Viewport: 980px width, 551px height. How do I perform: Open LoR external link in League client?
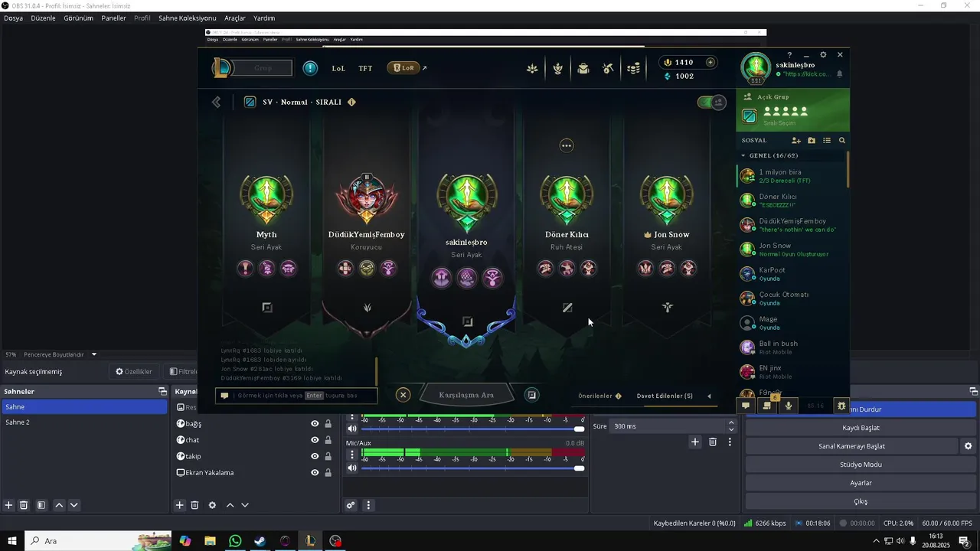click(x=407, y=68)
